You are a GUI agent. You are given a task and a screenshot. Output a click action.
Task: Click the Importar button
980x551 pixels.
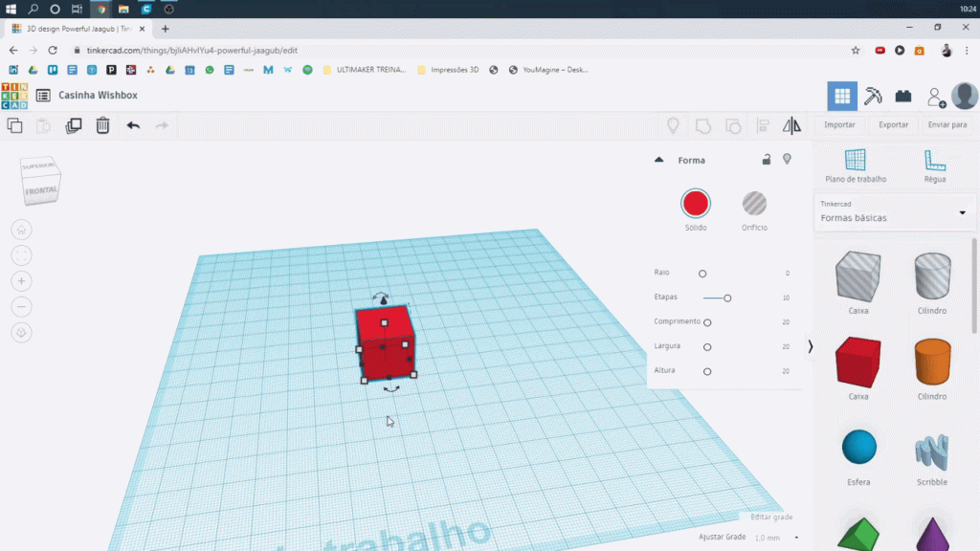point(839,125)
